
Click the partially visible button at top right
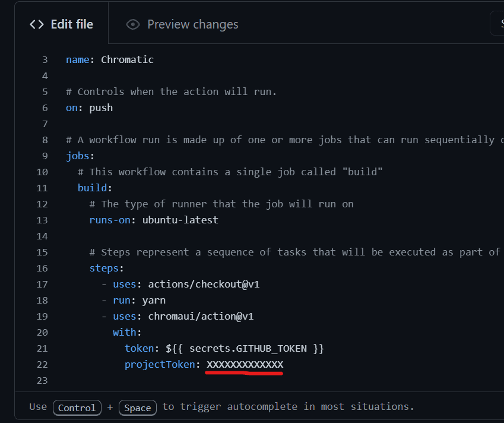point(497,23)
